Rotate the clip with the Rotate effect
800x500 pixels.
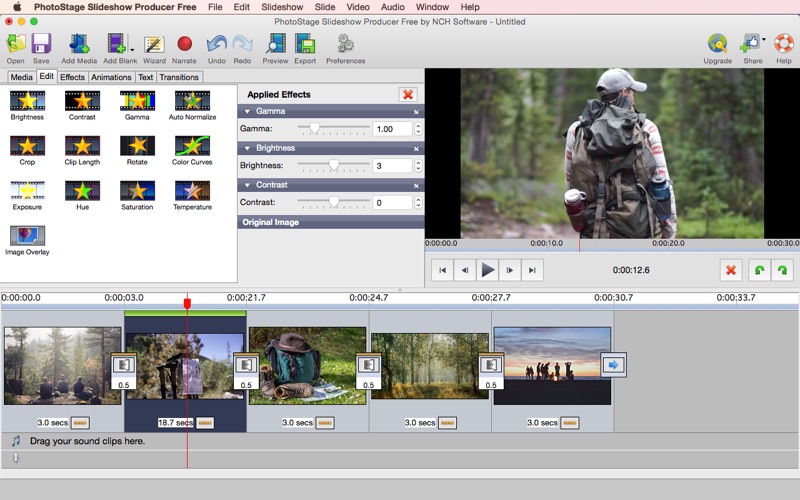point(137,146)
